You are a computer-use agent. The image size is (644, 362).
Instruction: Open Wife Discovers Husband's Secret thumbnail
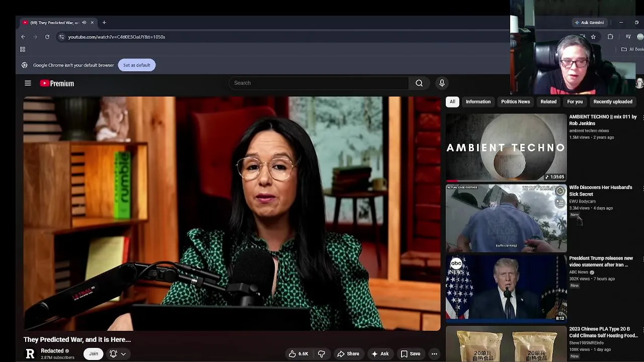pos(506,218)
